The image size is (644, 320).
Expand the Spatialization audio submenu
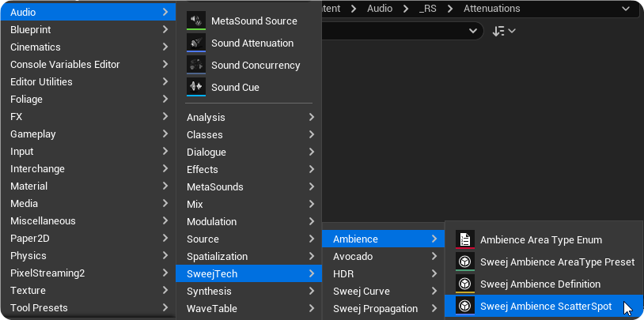pyautogui.click(x=249, y=257)
